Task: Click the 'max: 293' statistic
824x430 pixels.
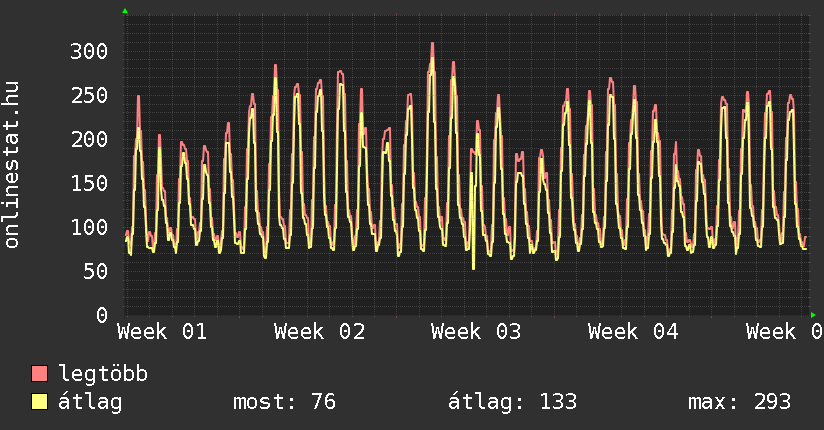Action: [x=739, y=402]
